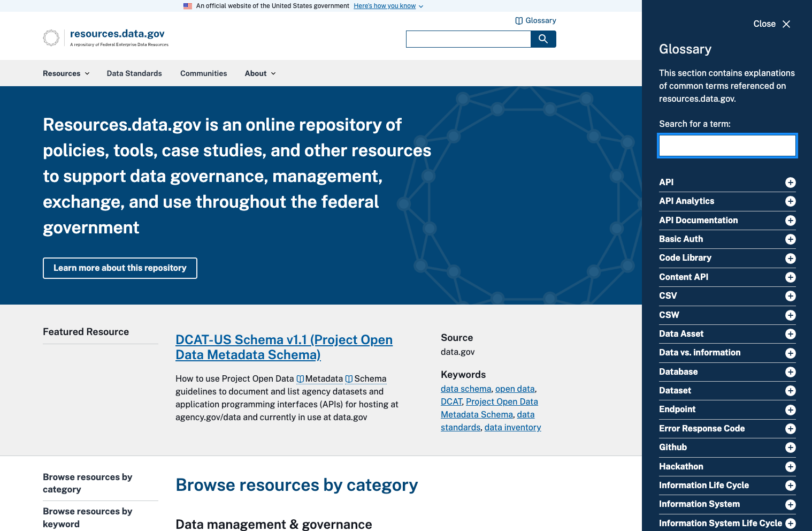Click the data schema keyword link
The image size is (812, 531).
pos(466,389)
